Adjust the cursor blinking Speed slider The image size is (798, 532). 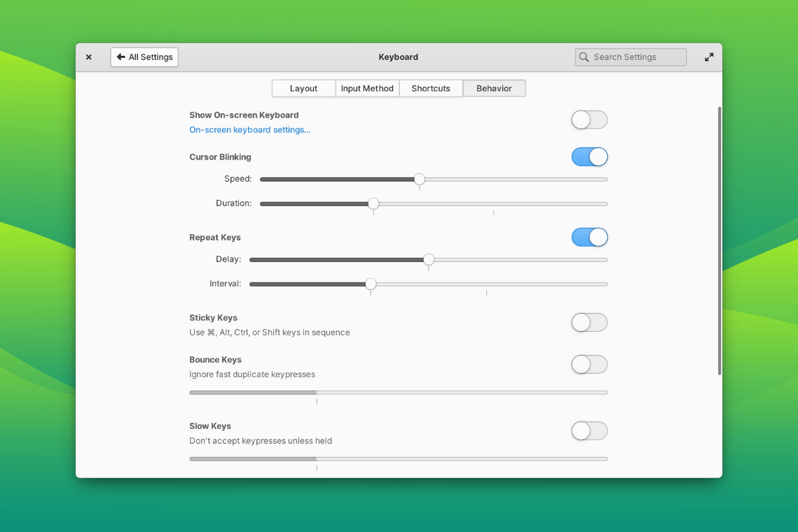pos(419,179)
